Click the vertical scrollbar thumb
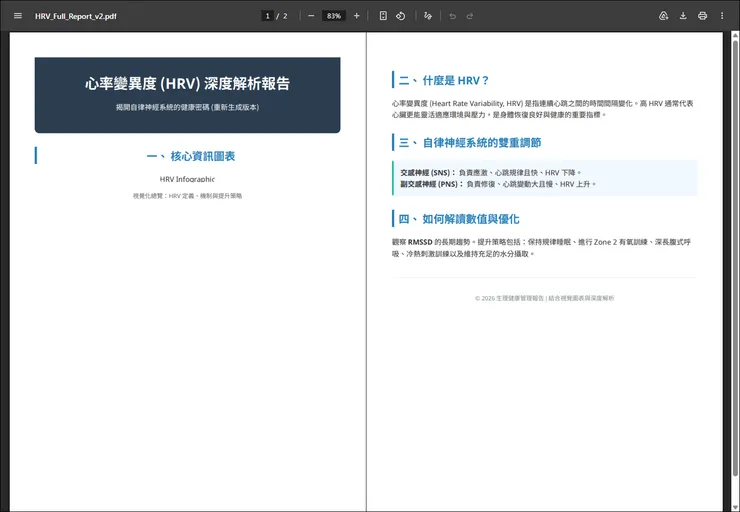The image size is (740, 512). pos(735,257)
